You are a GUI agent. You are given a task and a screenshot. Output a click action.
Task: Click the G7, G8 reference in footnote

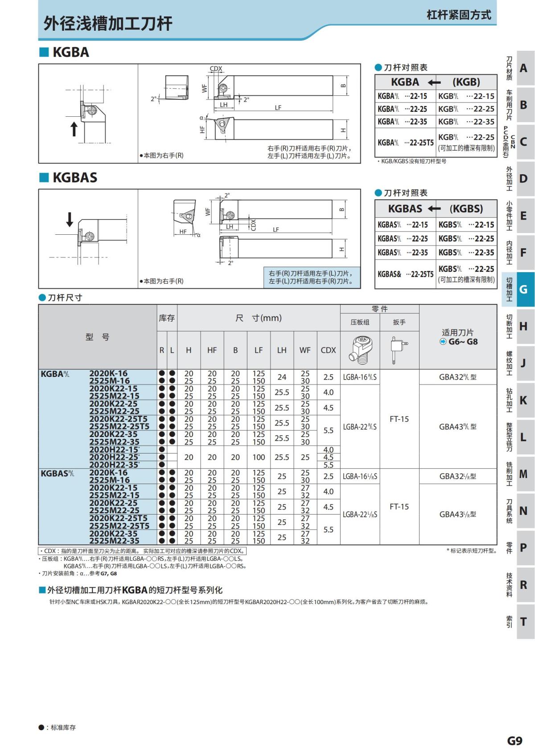click(108, 573)
